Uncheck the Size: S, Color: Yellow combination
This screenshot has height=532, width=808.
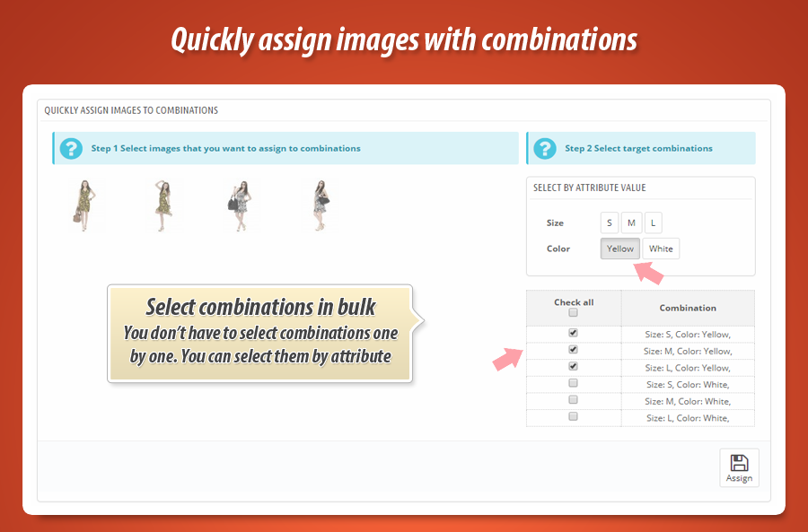[x=574, y=333]
